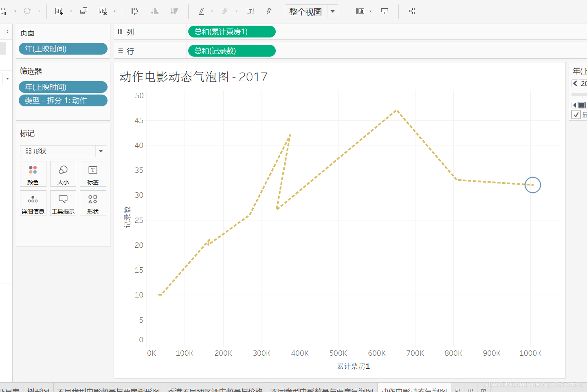Image resolution: width=587 pixels, height=392 pixels.
Task: Click the refresh run update icon
Action: pos(27,11)
